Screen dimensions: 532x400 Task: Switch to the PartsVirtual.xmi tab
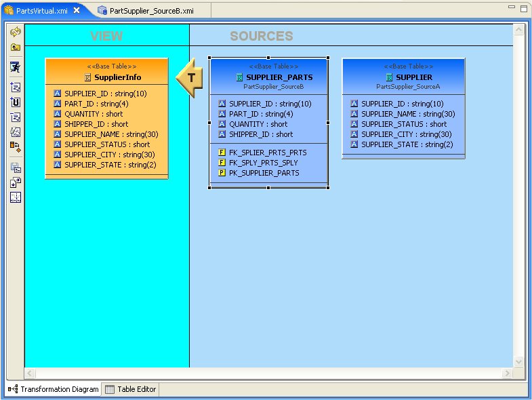pos(42,11)
